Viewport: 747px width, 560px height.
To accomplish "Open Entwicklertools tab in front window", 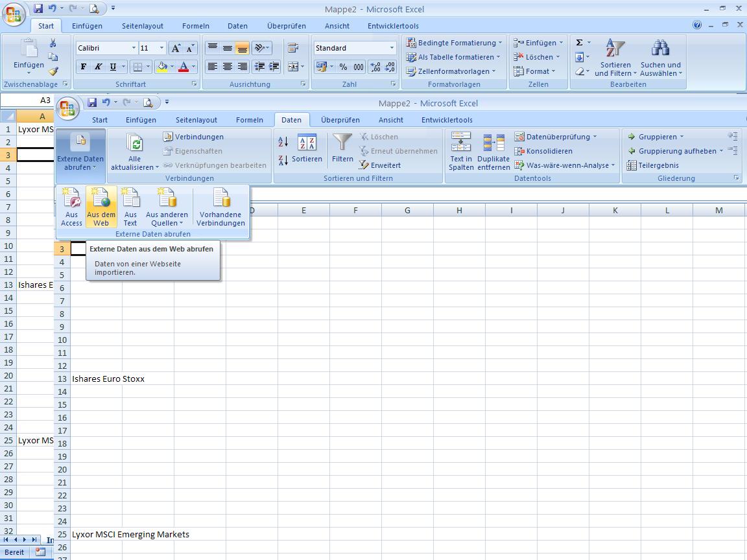I will pyautogui.click(x=447, y=120).
